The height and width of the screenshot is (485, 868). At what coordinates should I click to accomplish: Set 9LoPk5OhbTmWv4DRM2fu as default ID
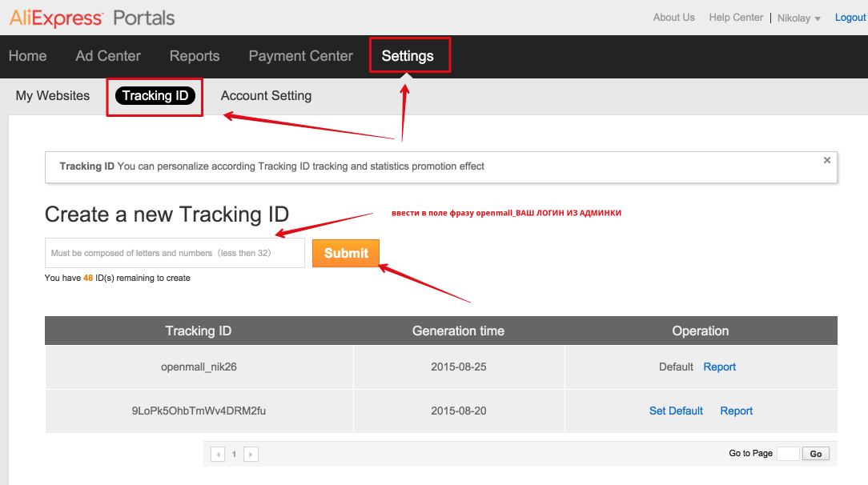click(x=676, y=411)
